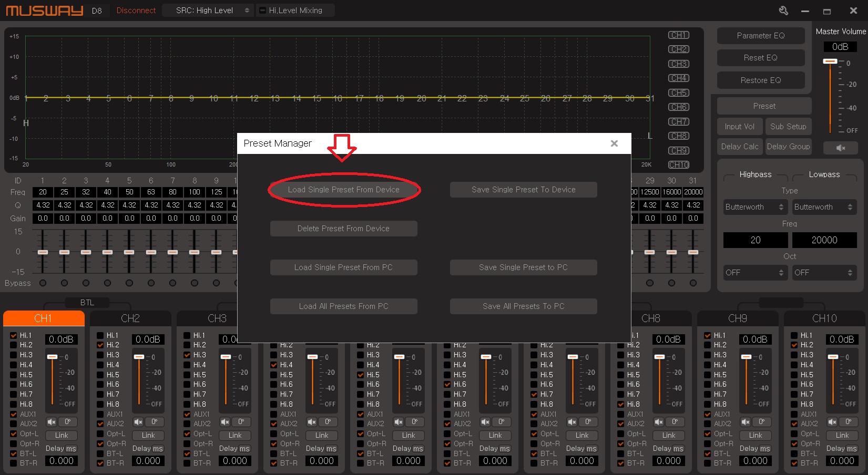Open Highpass filter type Butterworth dropdown
Image resolution: width=868 pixels, height=475 pixels.
755,207
